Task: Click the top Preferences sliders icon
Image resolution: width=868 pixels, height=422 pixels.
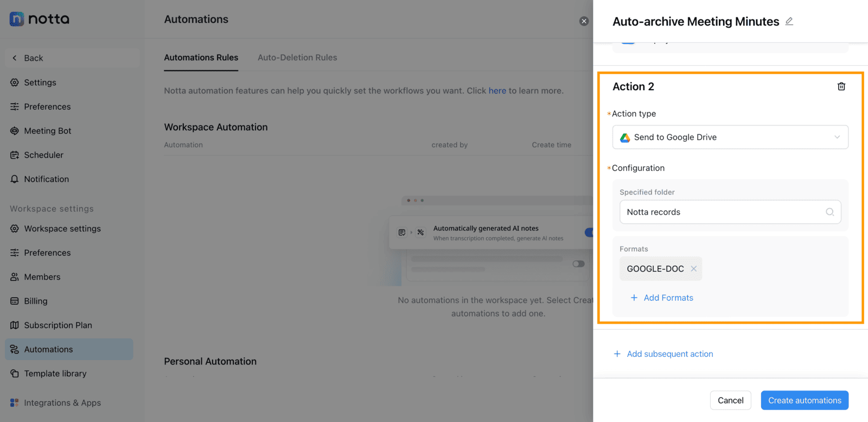Action: pos(15,106)
